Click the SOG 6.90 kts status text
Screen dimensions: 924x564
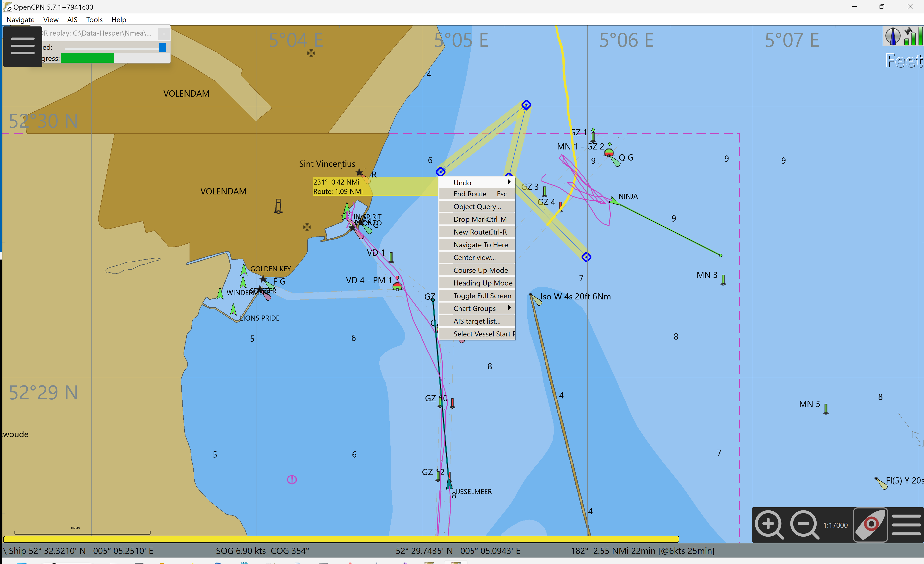[x=240, y=551]
